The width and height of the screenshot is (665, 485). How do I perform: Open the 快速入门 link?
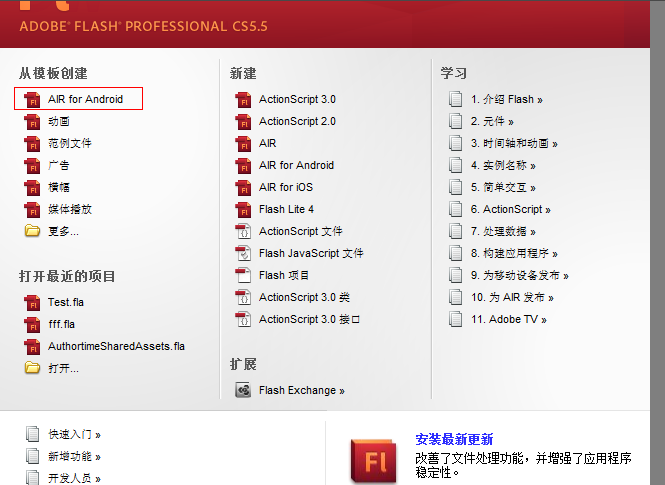tap(74, 434)
